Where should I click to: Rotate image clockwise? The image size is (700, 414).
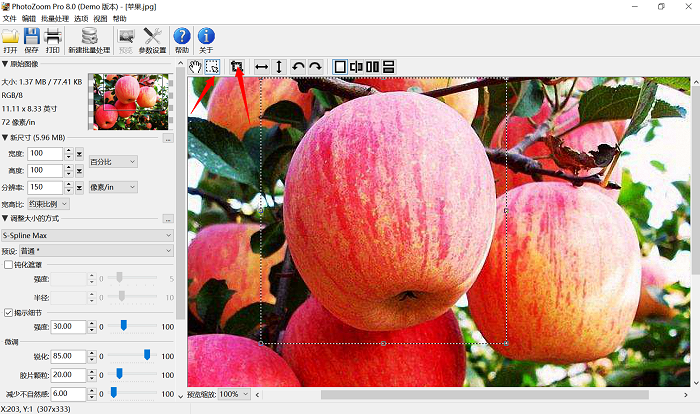coord(315,66)
